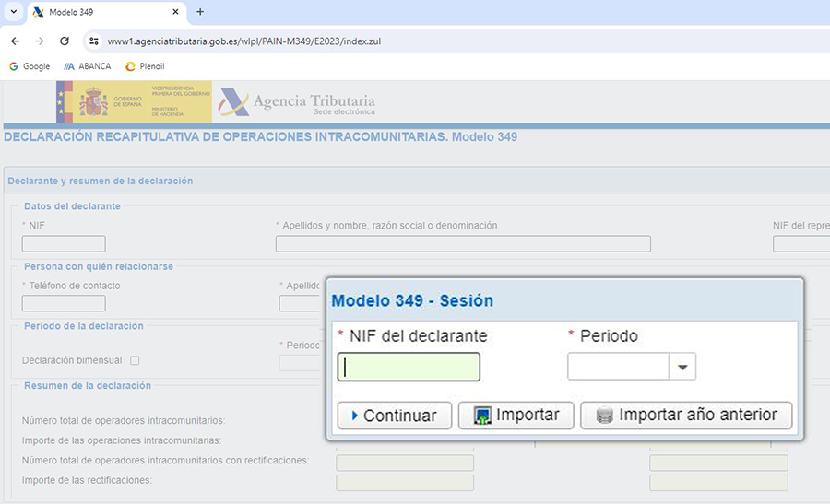Select the Modelo 349 tab
The width and height of the screenshot is (830, 504).
[106, 12]
